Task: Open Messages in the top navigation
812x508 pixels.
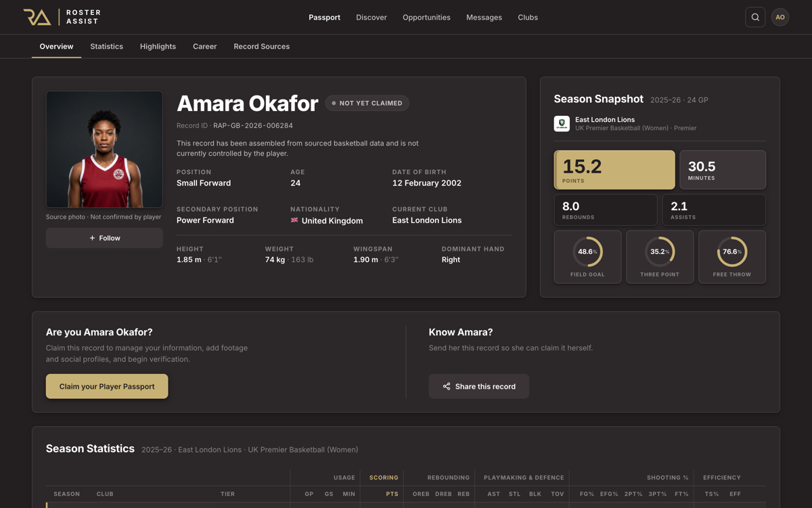Action: point(484,17)
